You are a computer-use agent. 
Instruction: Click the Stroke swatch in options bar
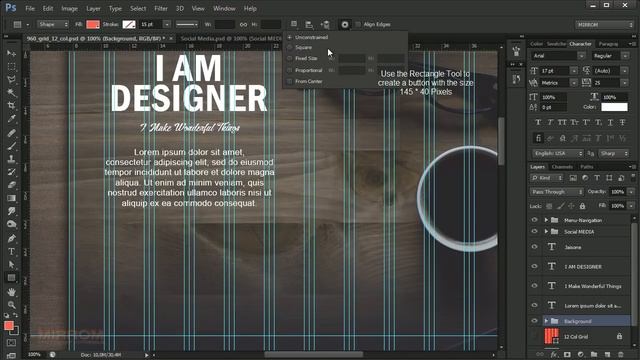(129, 24)
